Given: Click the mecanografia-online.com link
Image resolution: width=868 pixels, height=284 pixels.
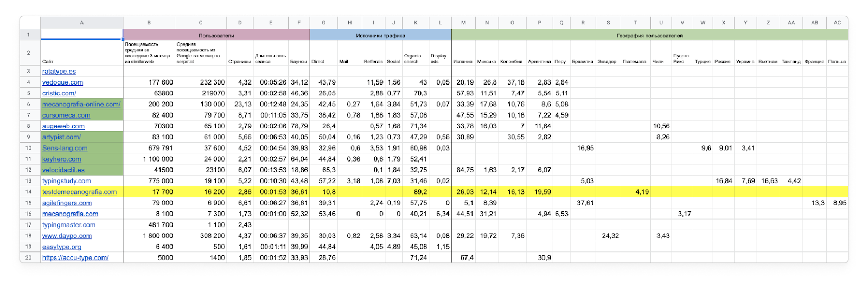Looking at the screenshot, I should coord(81,104).
